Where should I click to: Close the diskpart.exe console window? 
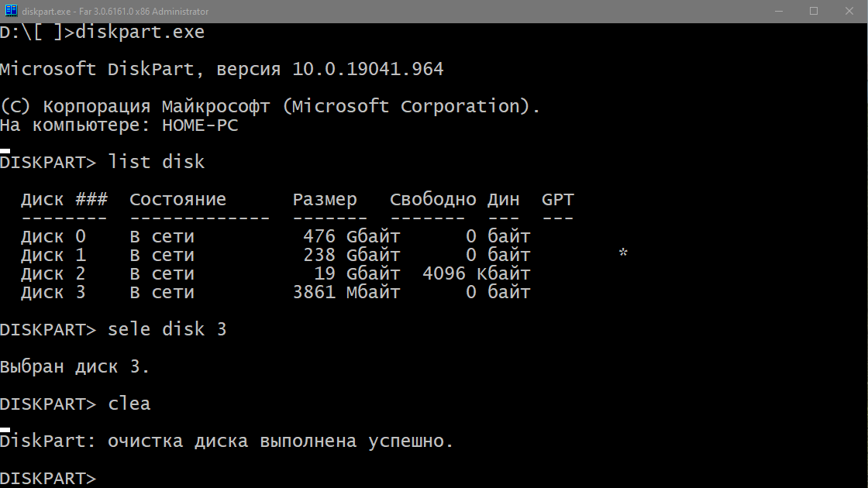[848, 11]
